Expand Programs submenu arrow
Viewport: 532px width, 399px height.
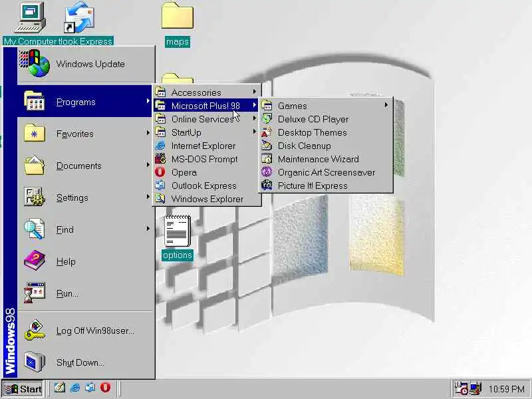[148, 101]
